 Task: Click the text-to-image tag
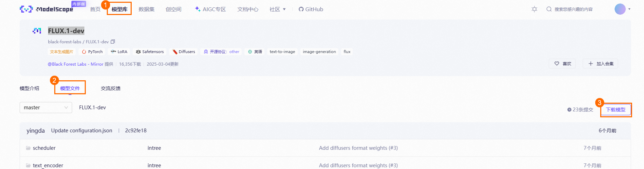[x=282, y=52]
